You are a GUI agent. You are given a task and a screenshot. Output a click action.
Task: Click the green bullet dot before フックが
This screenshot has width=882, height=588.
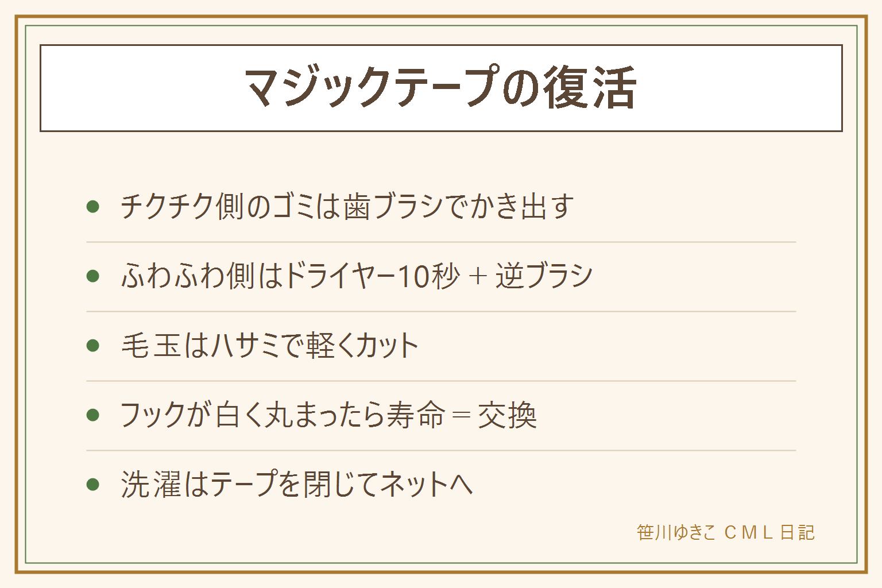[93, 415]
